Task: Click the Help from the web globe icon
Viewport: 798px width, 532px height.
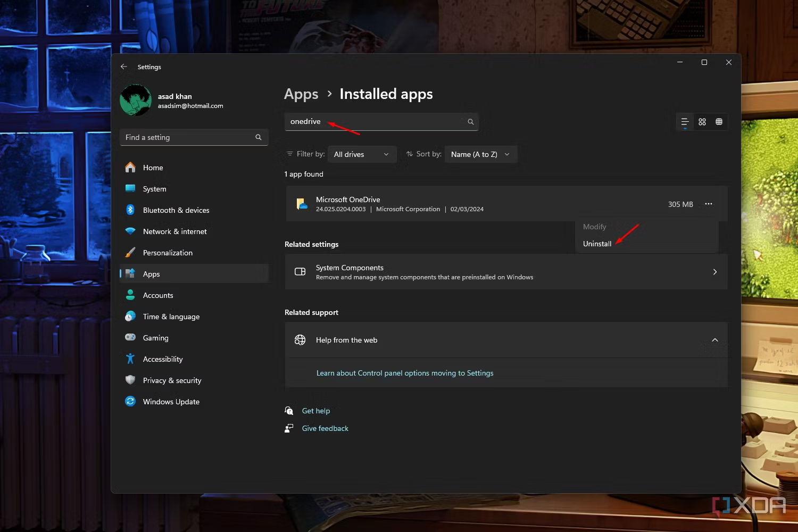Action: 300,340
